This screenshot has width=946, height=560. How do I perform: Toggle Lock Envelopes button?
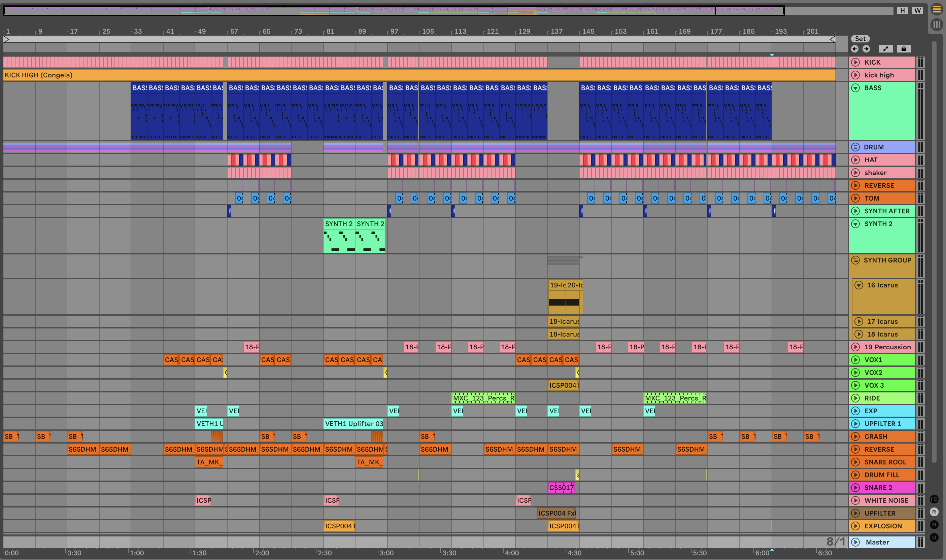tap(904, 49)
